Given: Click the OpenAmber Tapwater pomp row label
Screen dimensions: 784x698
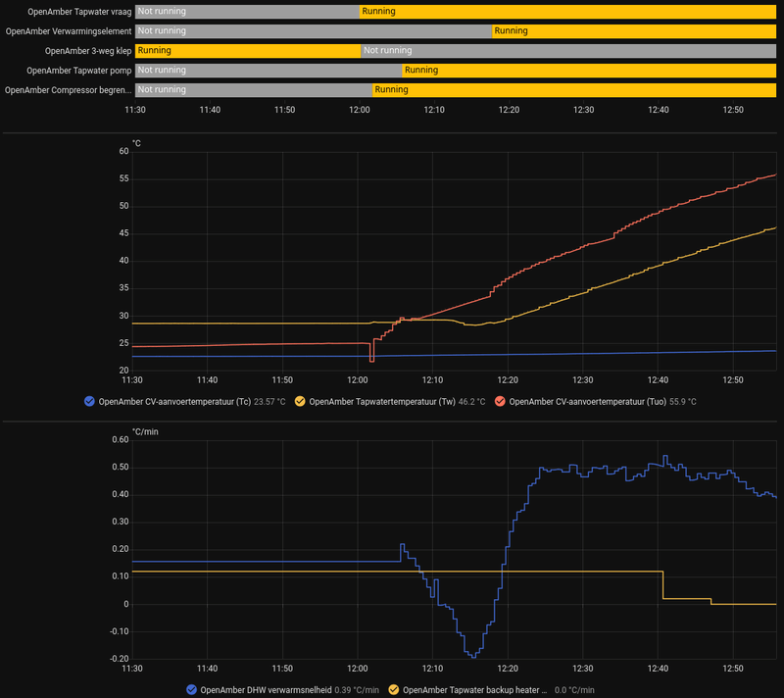Looking at the screenshot, I should tap(79, 71).
